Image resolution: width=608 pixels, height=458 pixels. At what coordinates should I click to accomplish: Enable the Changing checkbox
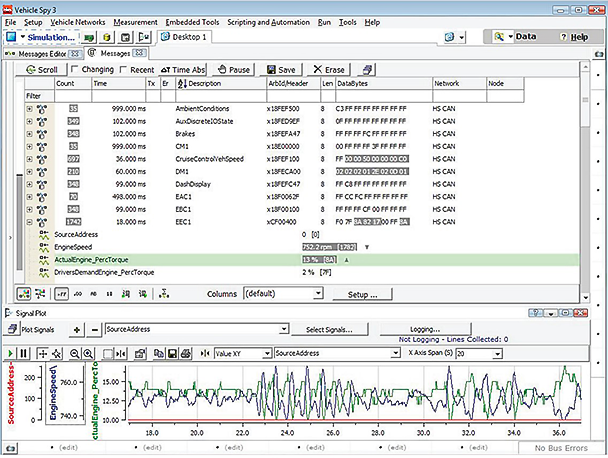pyautogui.click(x=75, y=69)
